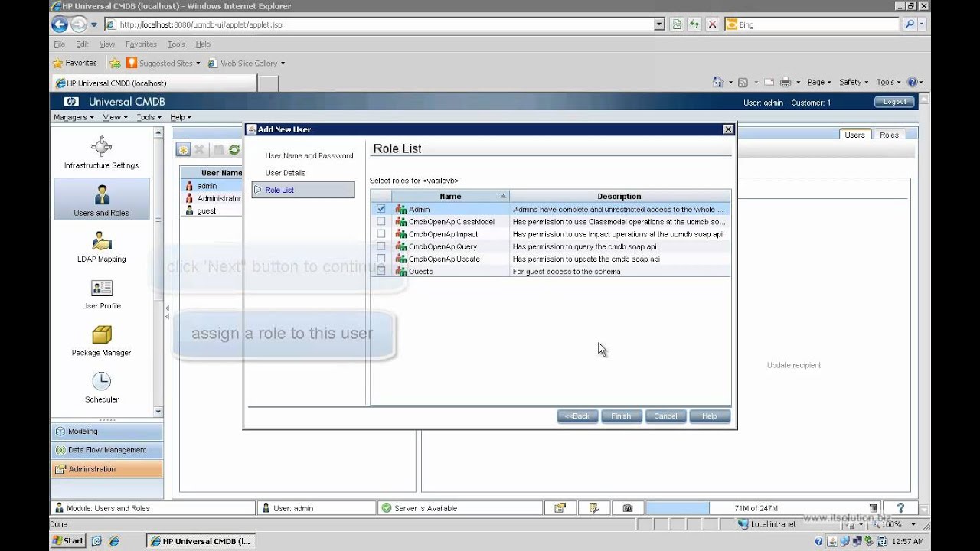Click IE Stop loading icon
This screenshot has width=980, height=551.
tap(712, 24)
